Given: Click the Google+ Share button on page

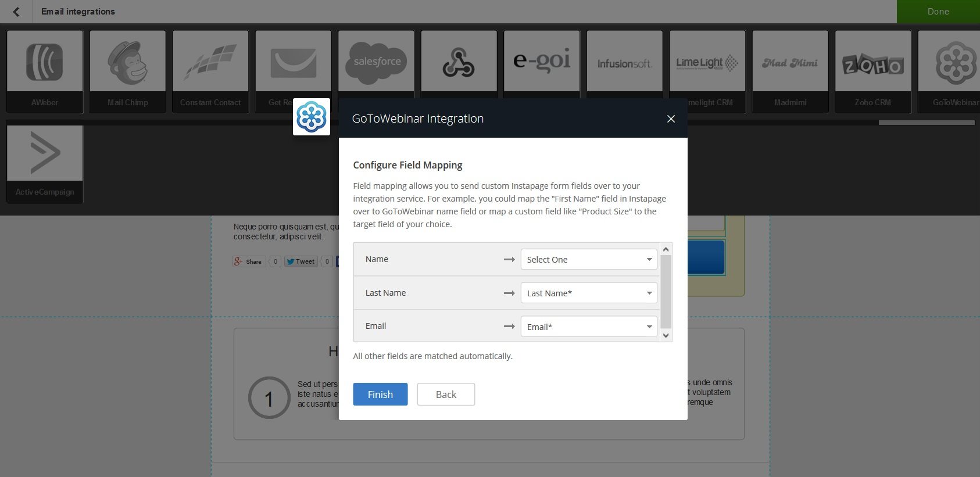Looking at the screenshot, I should point(248,261).
